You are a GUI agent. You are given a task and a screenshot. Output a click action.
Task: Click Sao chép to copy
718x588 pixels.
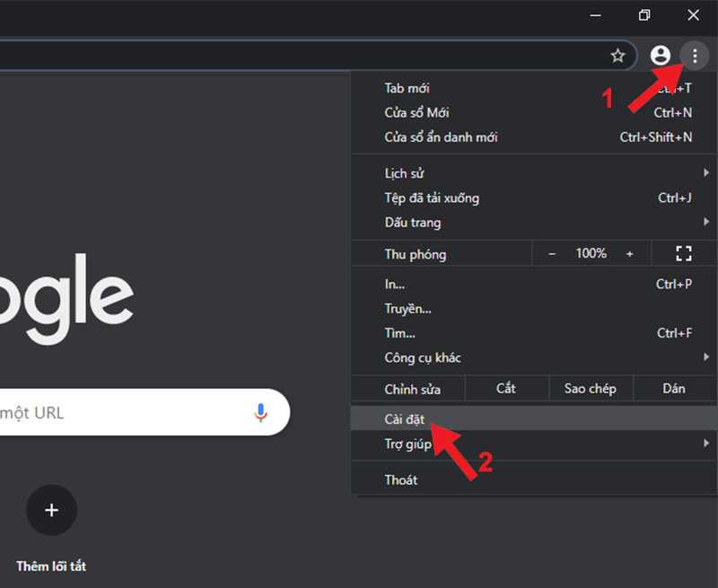591,388
